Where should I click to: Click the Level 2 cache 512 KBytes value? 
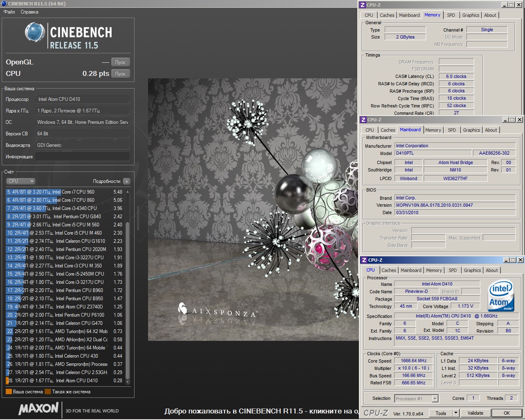pos(478,376)
